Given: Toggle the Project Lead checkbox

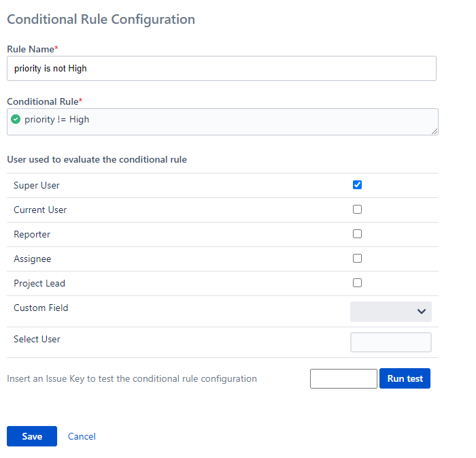Looking at the screenshot, I should [x=357, y=283].
